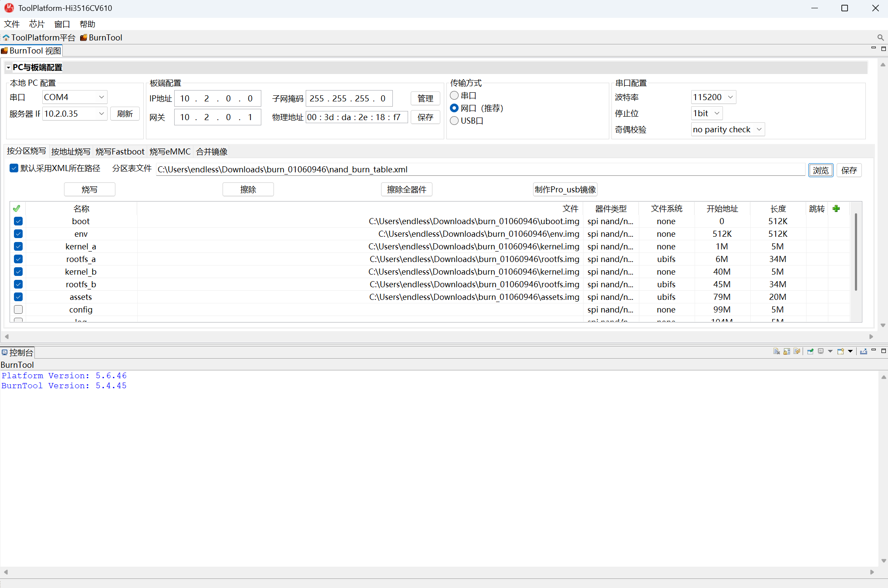Screen dimensions: 888x588
Task: Click the console export/detach icon
Action: pos(864,351)
